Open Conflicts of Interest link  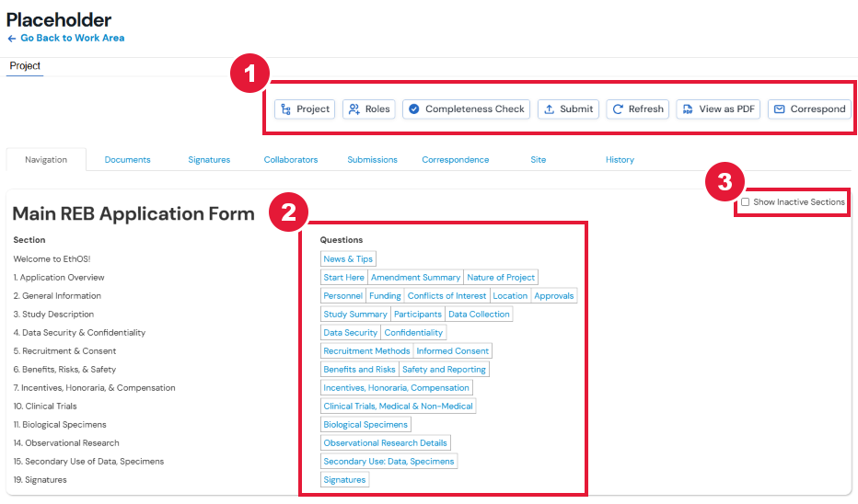[x=446, y=296]
